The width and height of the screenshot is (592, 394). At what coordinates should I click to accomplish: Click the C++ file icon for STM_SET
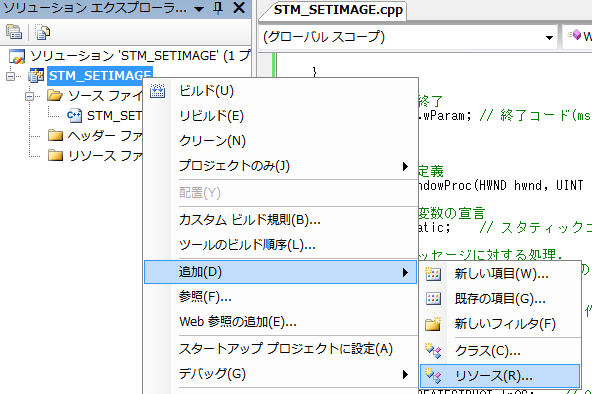[74, 115]
